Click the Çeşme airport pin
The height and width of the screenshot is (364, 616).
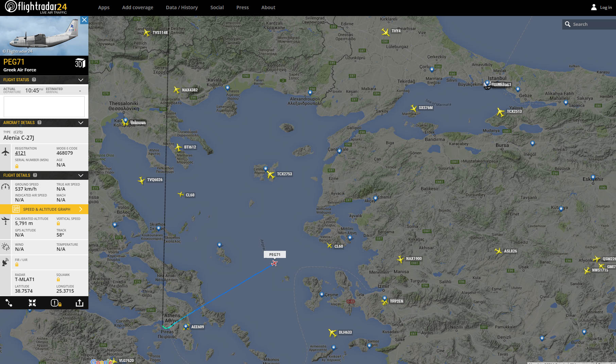click(x=322, y=295)
